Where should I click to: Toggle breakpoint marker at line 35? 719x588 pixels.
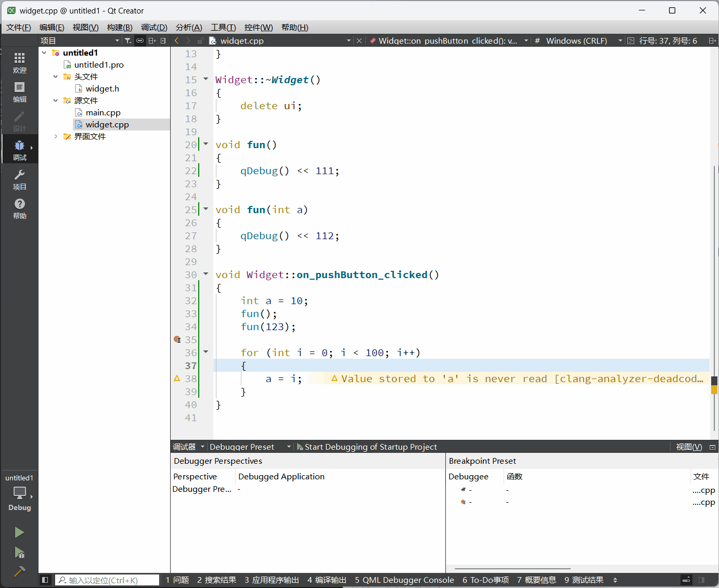(x=177, y=339)
